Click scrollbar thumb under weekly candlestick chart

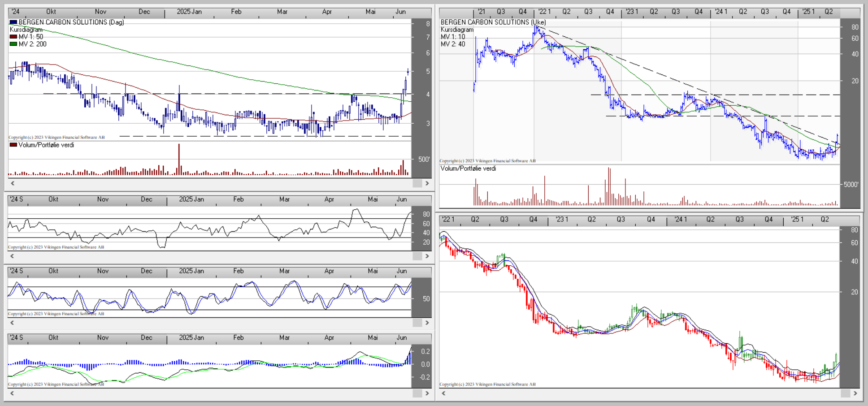point(846,393)
